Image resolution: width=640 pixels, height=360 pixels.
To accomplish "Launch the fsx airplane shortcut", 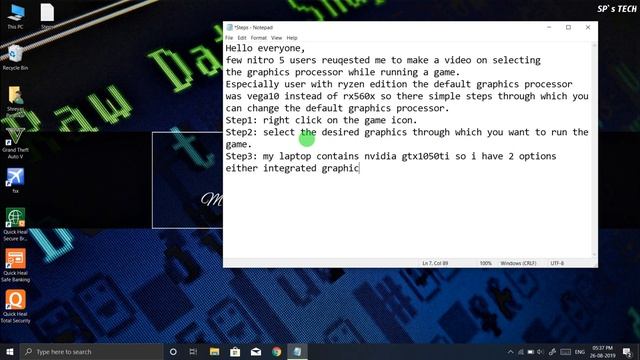I will 16,180.
